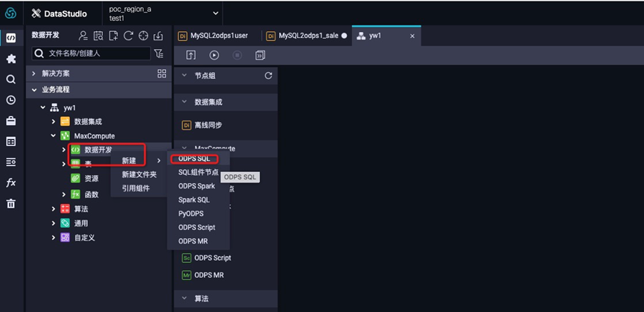The width and height of the screenshot is (644, 312).
Task: Expand the 通用 tree folder
Action: click(53, 223)
